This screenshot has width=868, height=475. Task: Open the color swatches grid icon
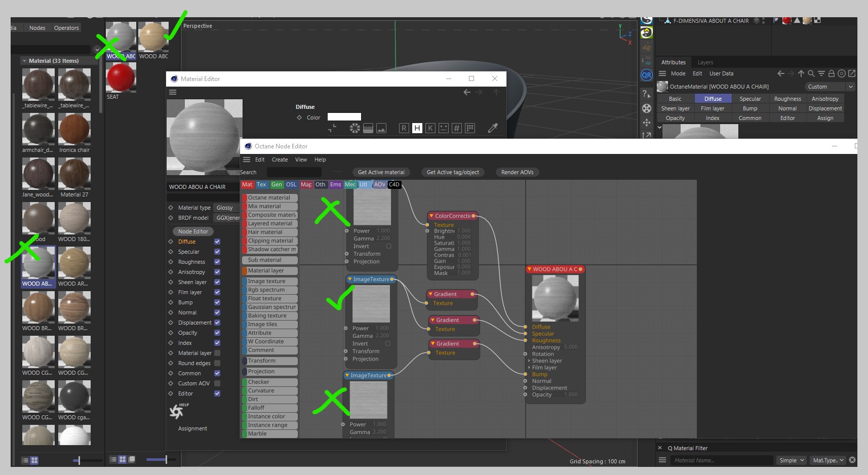coord(469,128)
